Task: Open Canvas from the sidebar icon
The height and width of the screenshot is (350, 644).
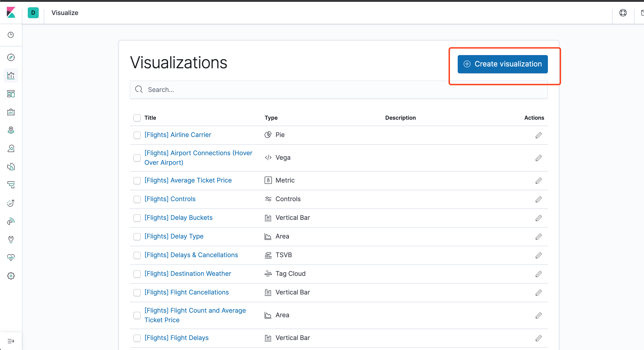Action: (11, 112)
